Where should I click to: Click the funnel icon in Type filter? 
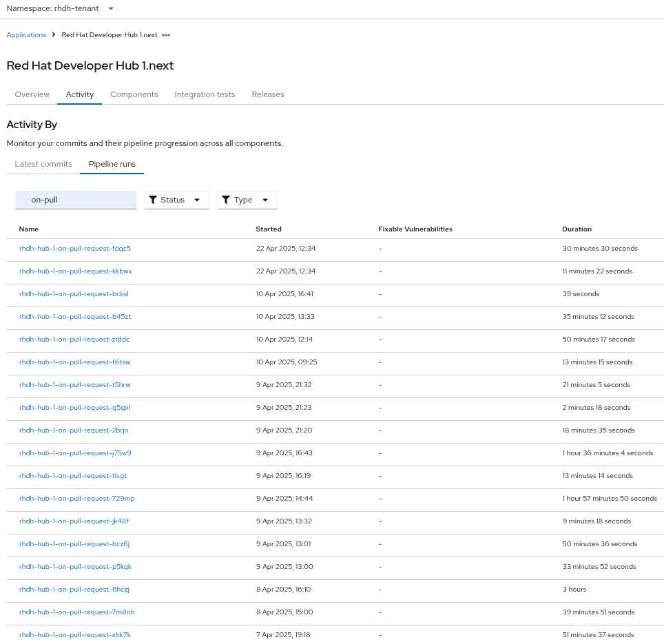click(226, 200)
